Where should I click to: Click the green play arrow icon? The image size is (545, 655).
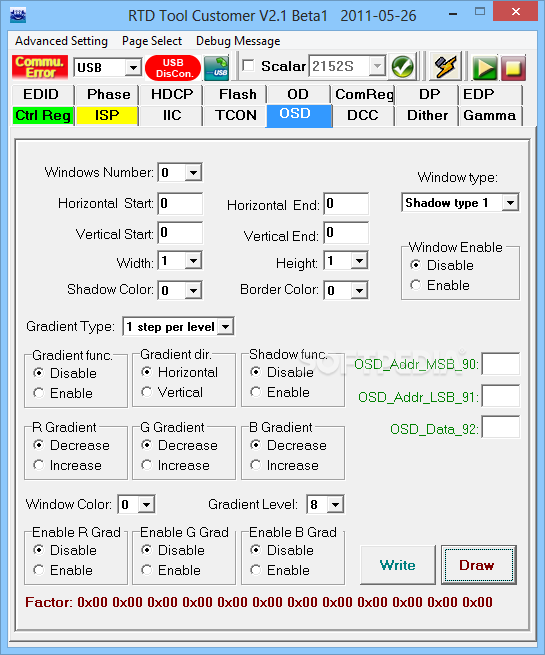484,67
